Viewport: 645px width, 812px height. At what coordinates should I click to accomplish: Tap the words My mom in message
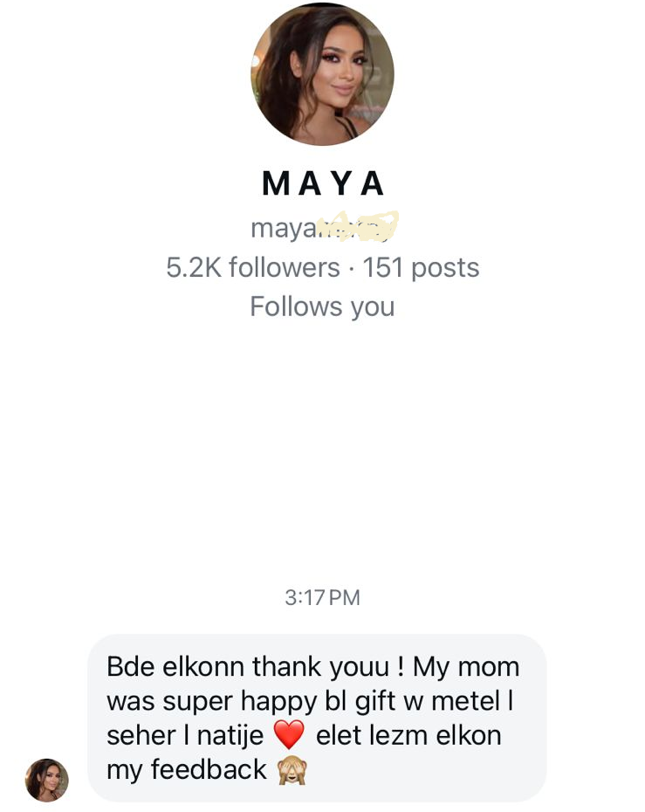[x=466, y=667]
